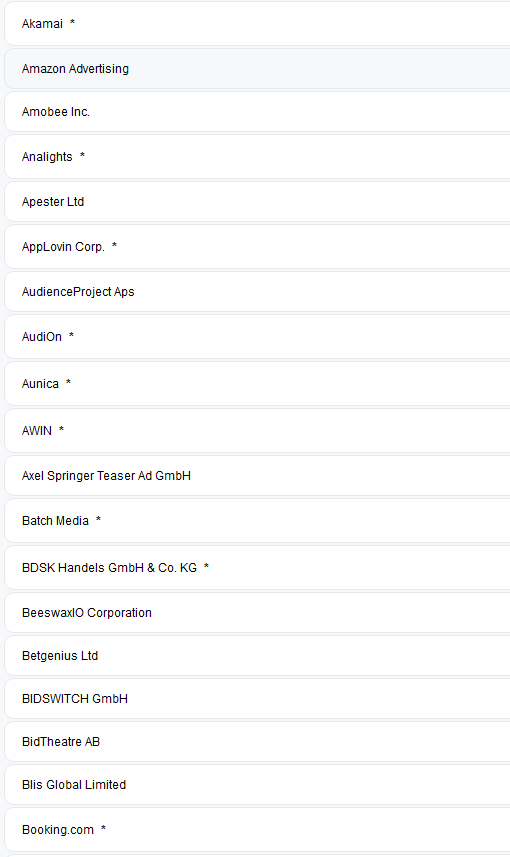
Task: Open the Amazon Advertising vendor entry
Action: (x=257, y=69)
